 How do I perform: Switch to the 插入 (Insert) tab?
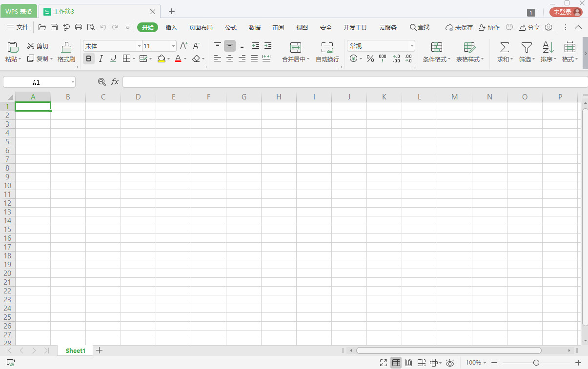171,27
